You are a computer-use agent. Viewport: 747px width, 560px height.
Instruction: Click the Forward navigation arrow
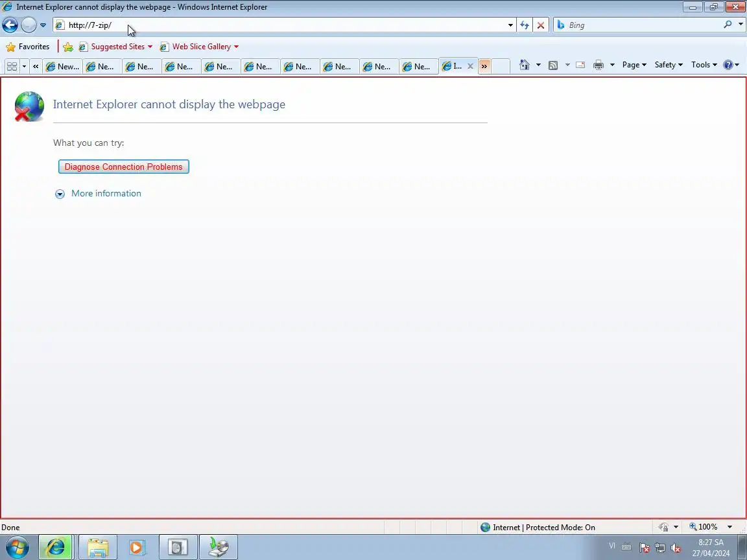tap(29, 25)
